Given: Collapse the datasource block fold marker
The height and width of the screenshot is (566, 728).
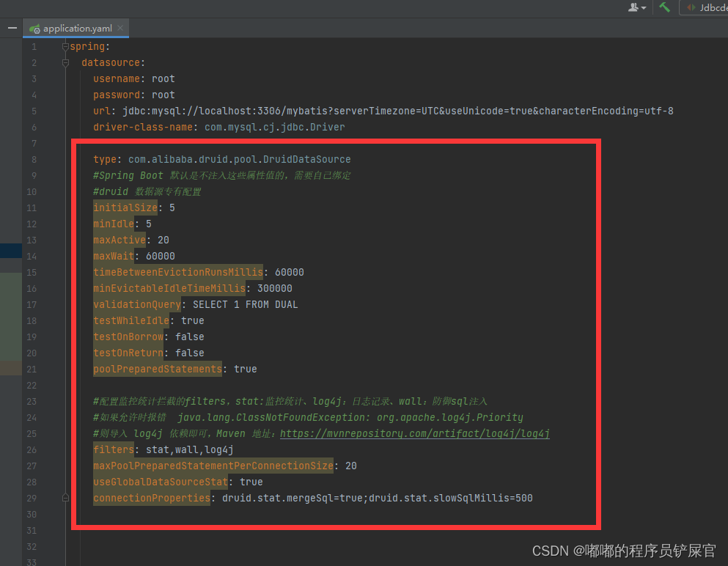Looking at the screenshot, I should (x=65, y=62).
